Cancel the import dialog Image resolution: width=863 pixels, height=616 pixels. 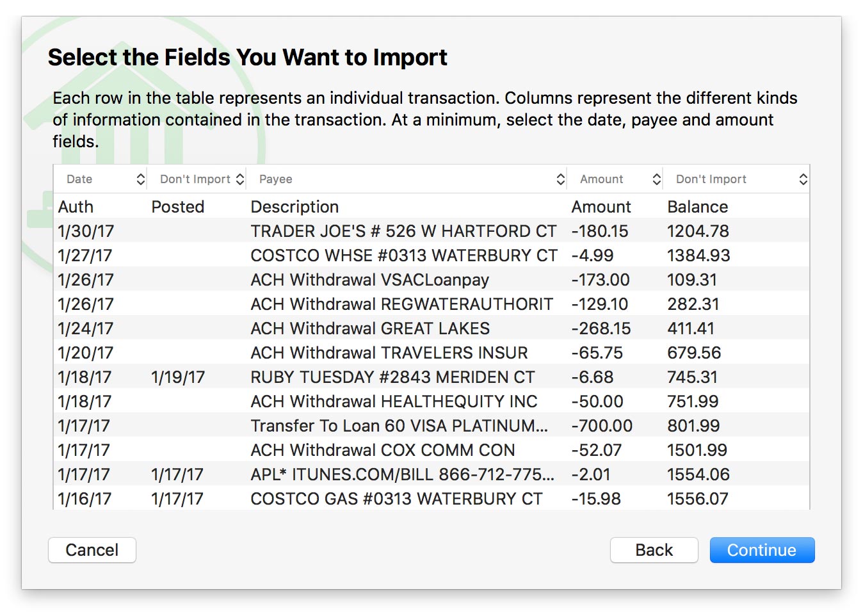[x=92, y=550]
